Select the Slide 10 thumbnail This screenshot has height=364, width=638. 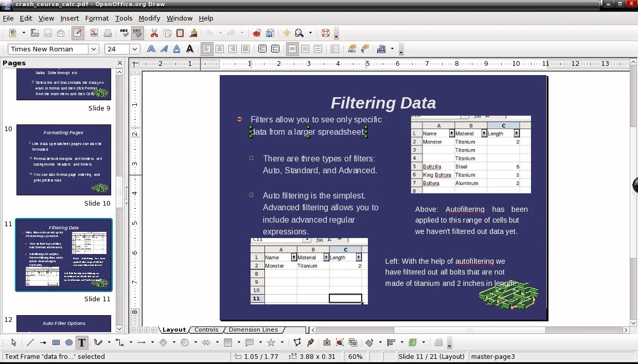coord(64,160)
